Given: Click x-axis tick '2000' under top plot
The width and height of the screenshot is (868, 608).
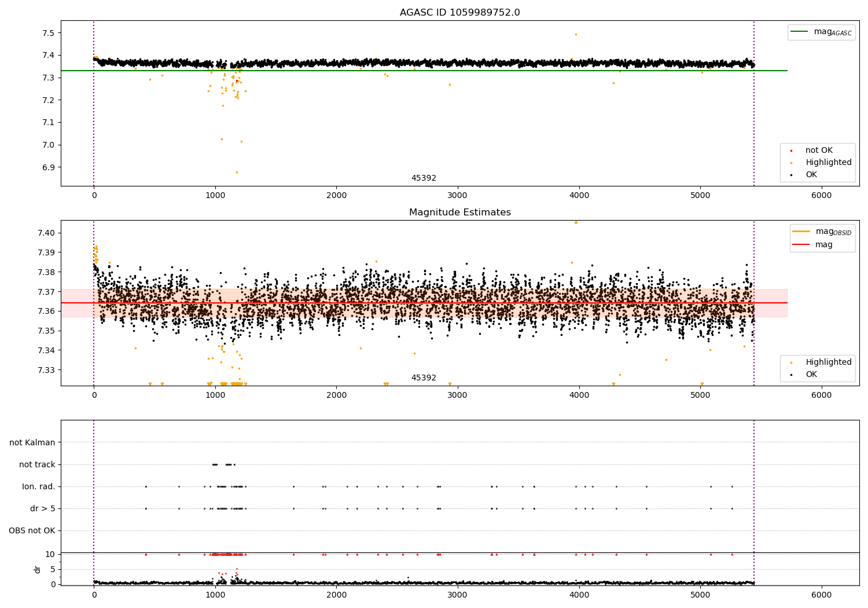Looking at the screenshot, I should pos(336,196).
